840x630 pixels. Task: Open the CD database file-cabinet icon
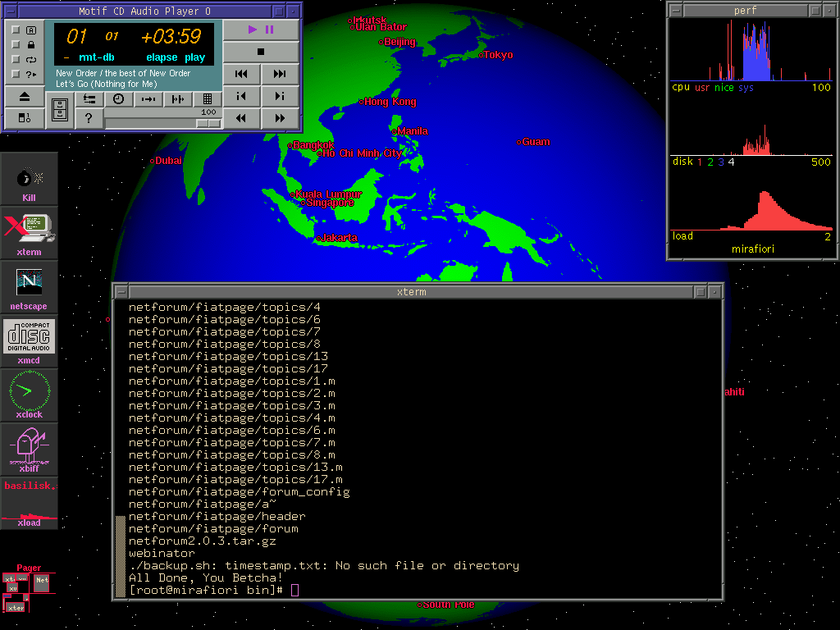point(59,111)
